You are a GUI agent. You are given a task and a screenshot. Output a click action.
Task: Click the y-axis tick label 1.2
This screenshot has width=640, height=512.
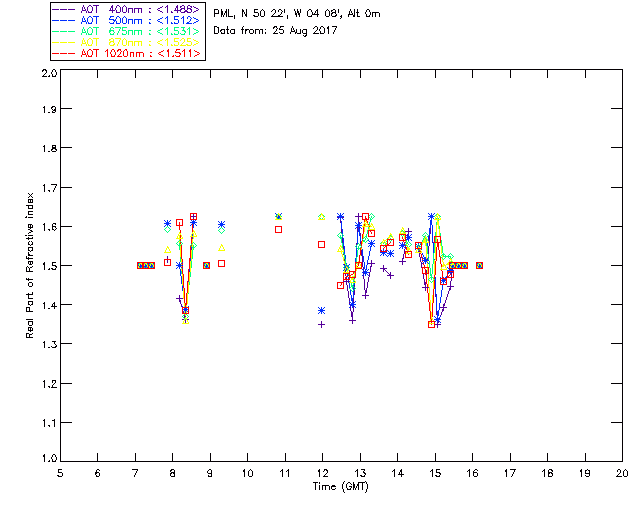coord(49,384)
